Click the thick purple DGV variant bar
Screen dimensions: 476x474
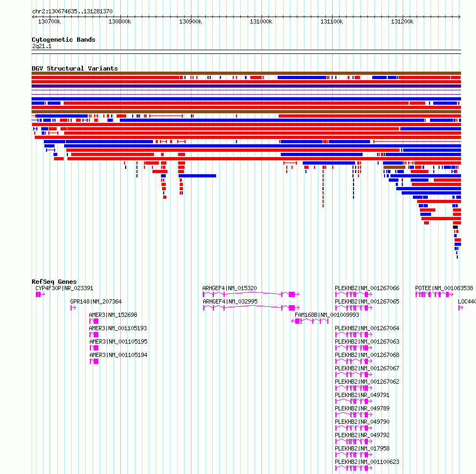coord(246,86)
